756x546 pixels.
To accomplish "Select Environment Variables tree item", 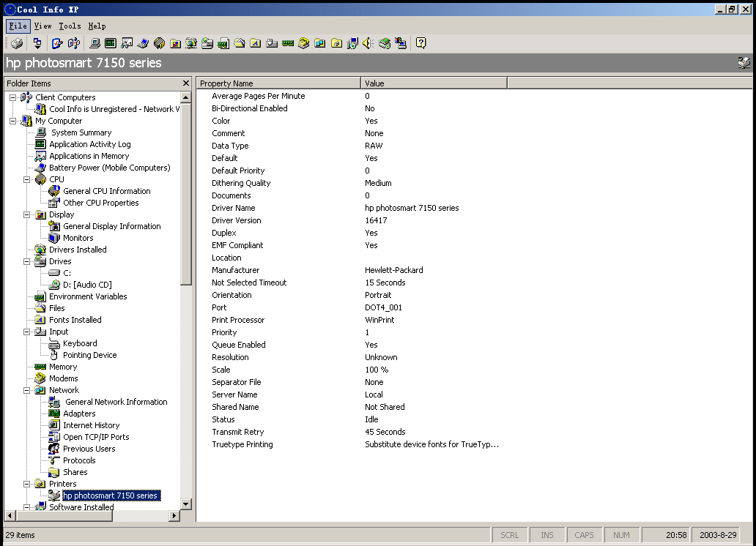I will [x=88, y=296].
